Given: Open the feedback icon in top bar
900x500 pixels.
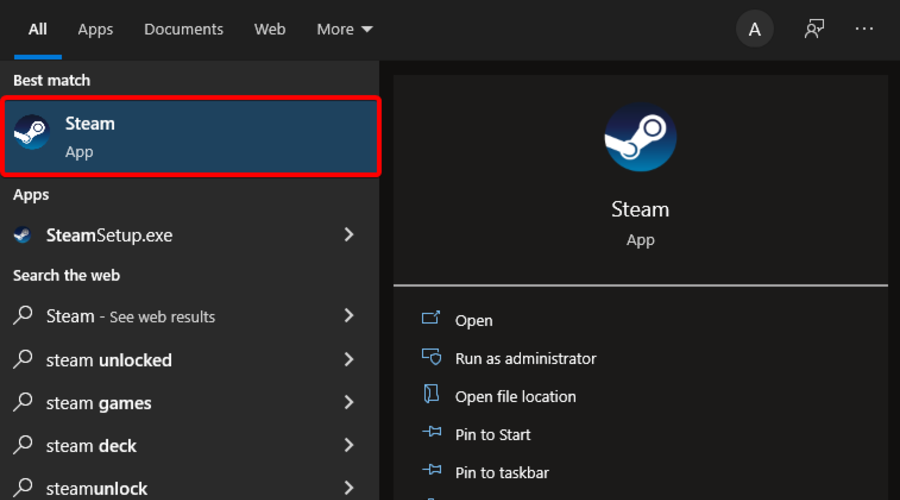Looking at the screenshot, I should [814, 29].
